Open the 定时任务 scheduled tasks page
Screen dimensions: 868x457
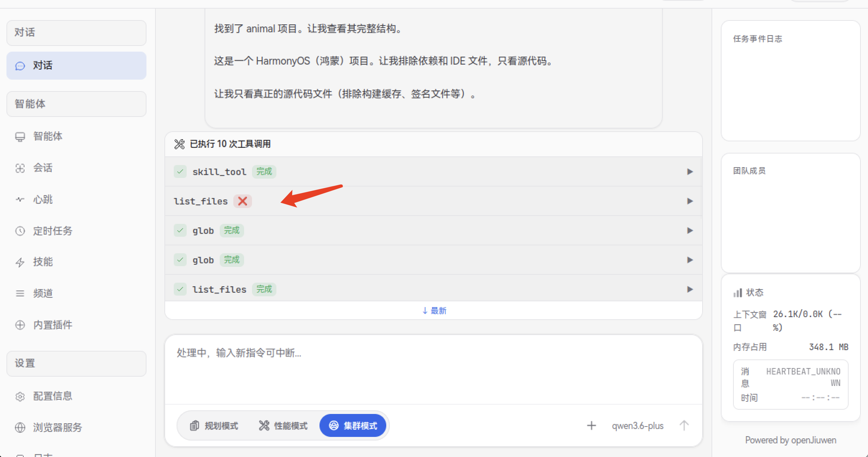click(x=76, y=231)
